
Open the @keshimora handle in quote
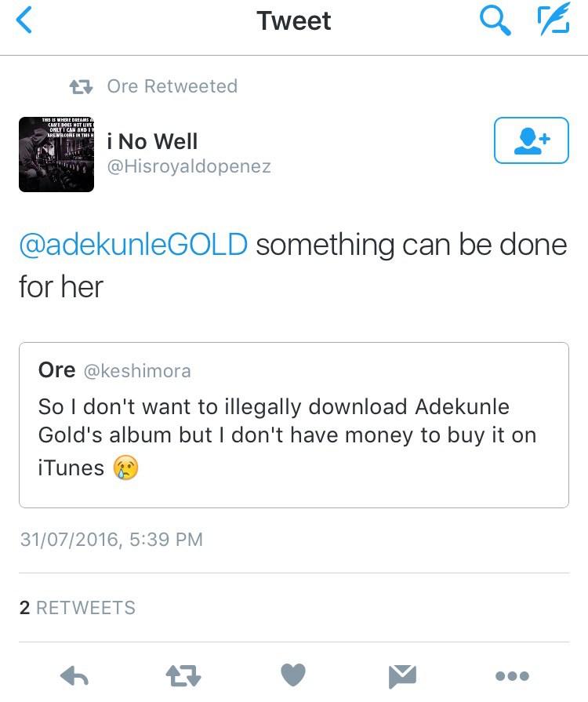136,371
